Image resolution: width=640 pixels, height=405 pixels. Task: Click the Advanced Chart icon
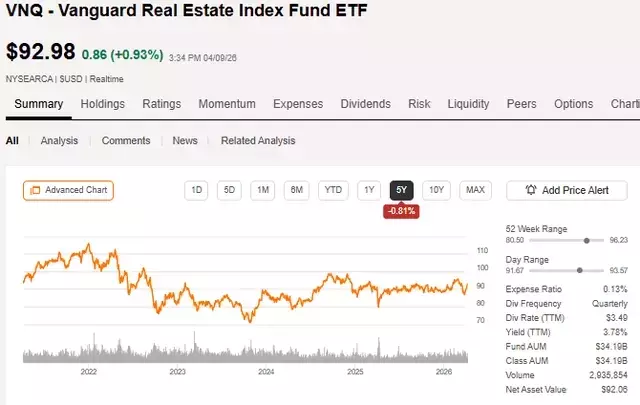pos(35,190)
